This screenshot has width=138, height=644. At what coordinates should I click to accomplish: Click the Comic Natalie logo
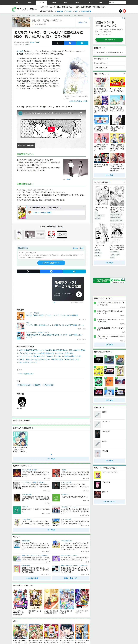click(x=25, y=9)
